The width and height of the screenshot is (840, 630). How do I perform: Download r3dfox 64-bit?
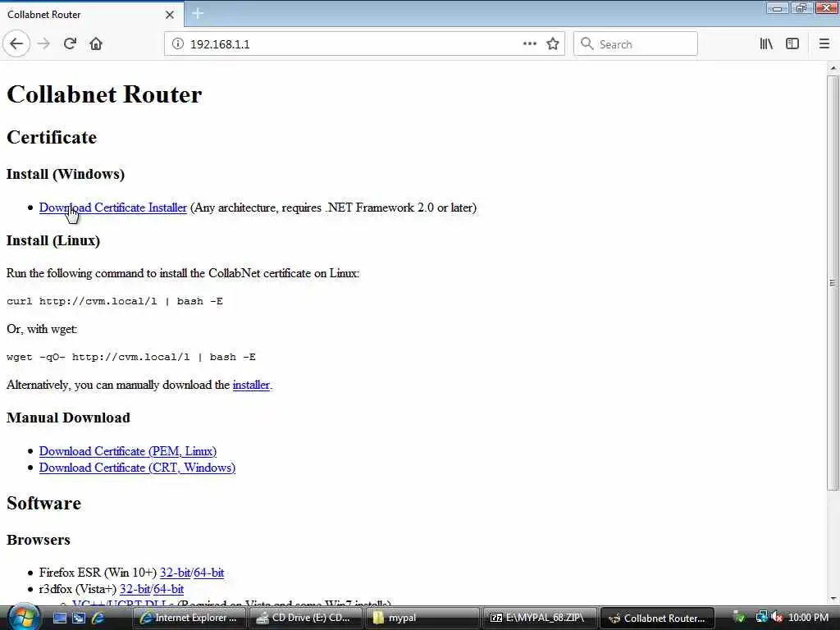pos(169,589)
